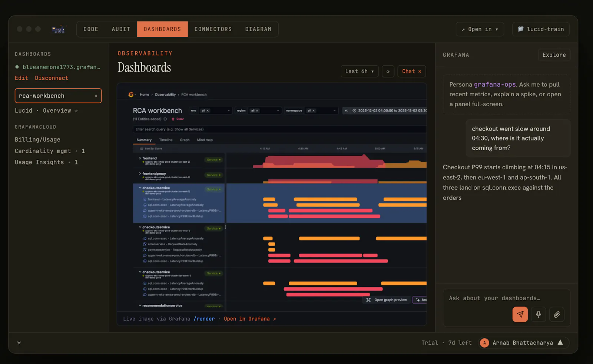Click the info icon beside 11 Entities added
The height and width of the screenshot is (364, 593).
click(x=165, y=119)
